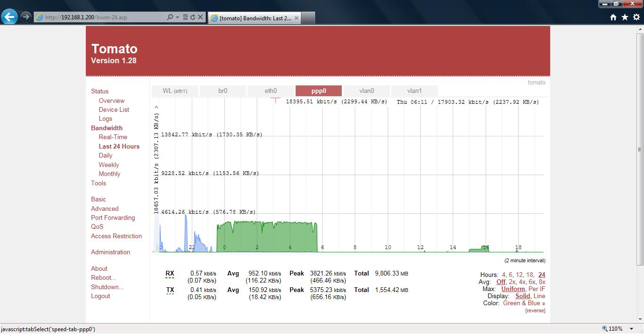Open the Status menu section

tap(99, 92)
